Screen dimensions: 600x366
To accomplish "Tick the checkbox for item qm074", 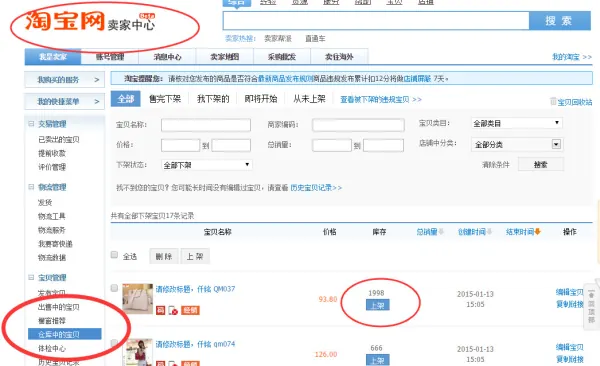I will 114,343.
